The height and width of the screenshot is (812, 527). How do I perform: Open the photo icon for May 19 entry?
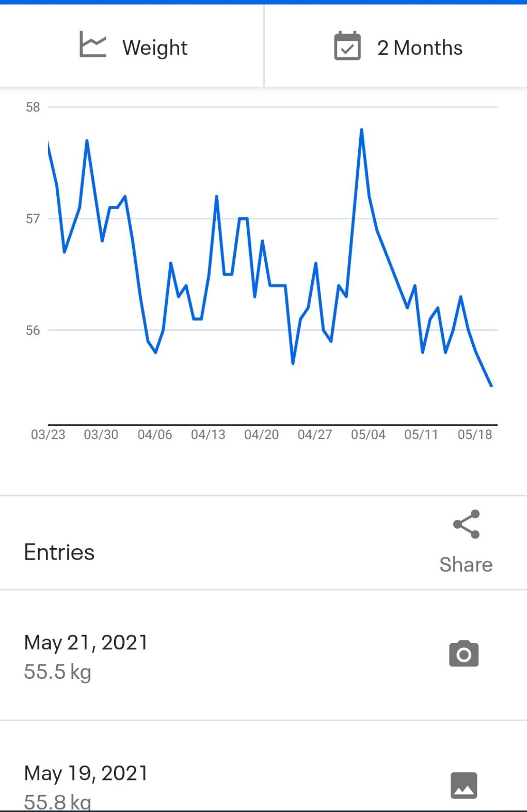coord(464,785)
